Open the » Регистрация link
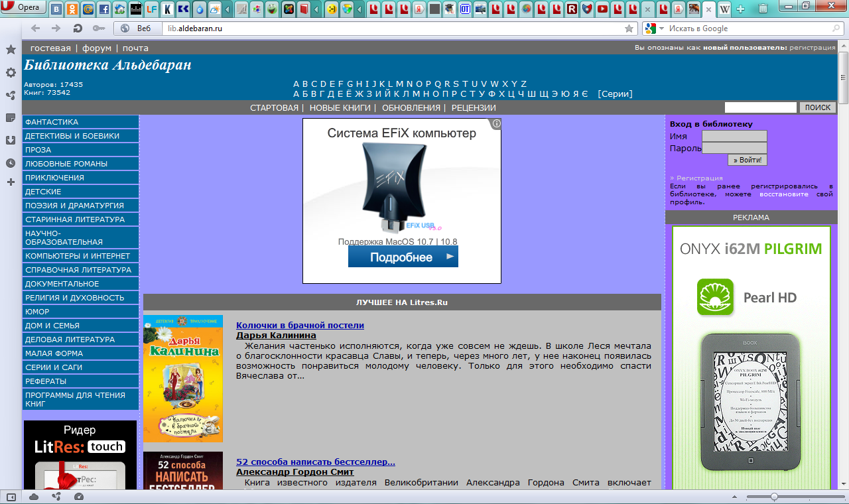Screen dimensions: 849x504 coord(696,178)
